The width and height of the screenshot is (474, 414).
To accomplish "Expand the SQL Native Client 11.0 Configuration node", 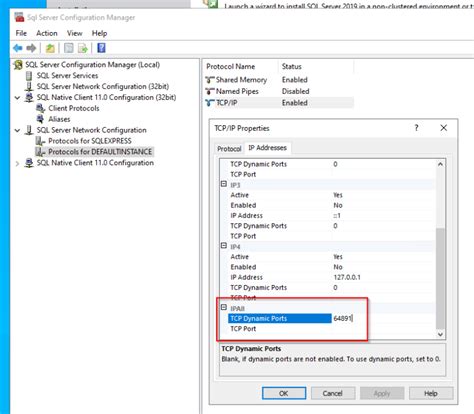I will click(17, 163).
